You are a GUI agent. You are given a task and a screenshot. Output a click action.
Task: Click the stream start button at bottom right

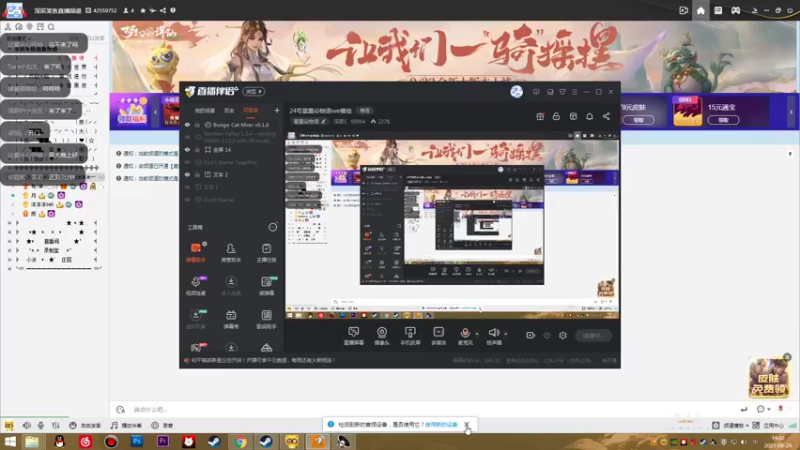[x=593, y=335]
